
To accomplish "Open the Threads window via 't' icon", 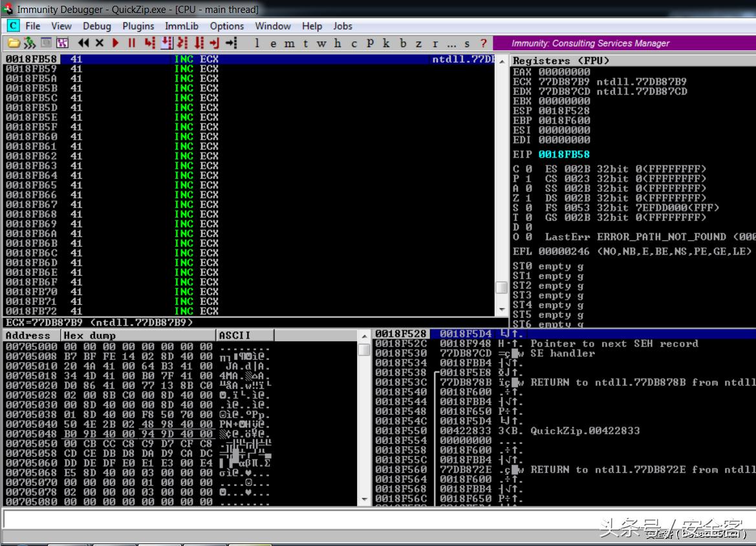I will tap(305, 43).
